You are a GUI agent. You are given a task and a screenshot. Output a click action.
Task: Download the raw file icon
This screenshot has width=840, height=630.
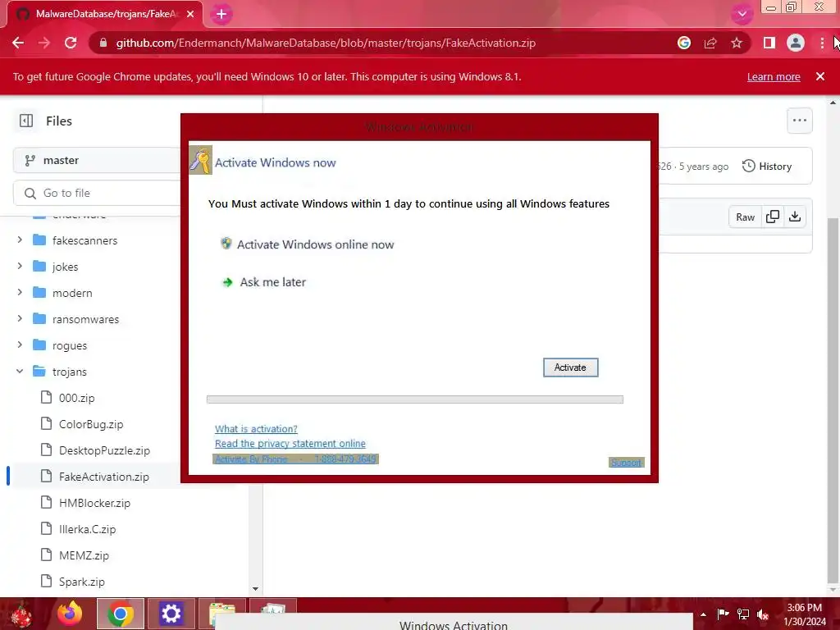tap(795, 217)
